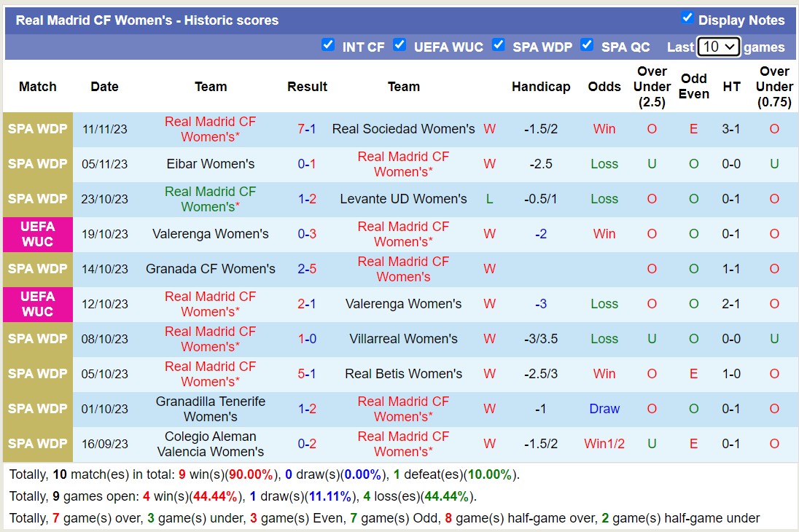Uncheck the INT CF filter checkbox
This screenshot has height=532, width=799.
pyautogui.click(x=328, y=45)
